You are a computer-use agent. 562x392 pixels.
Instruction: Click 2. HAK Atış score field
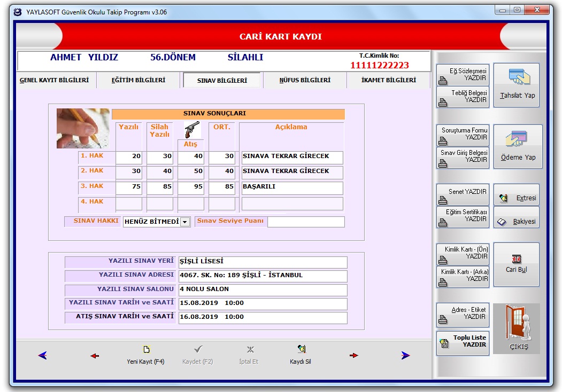pos(191,172)
